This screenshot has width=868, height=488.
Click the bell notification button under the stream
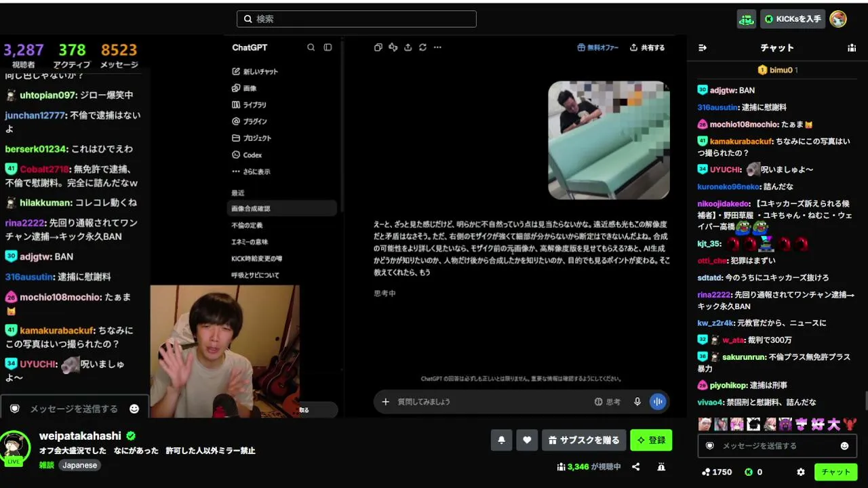501,440
